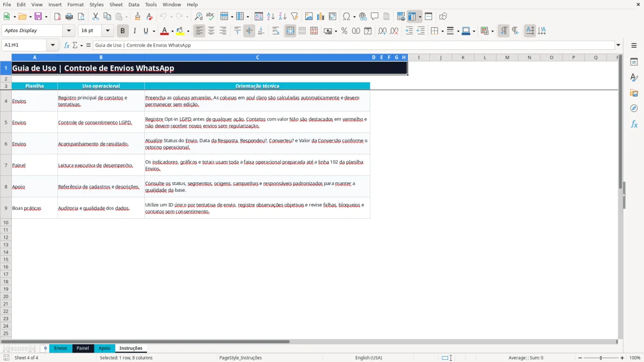Toggle the AutoFilter funnel icon
Screen dimensions: 644x362
[295, 17]
